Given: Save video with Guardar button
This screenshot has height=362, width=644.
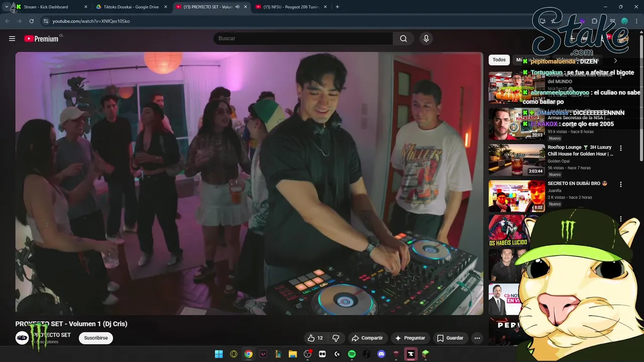Looking at the screenshot, I should [x=450, y=338].
